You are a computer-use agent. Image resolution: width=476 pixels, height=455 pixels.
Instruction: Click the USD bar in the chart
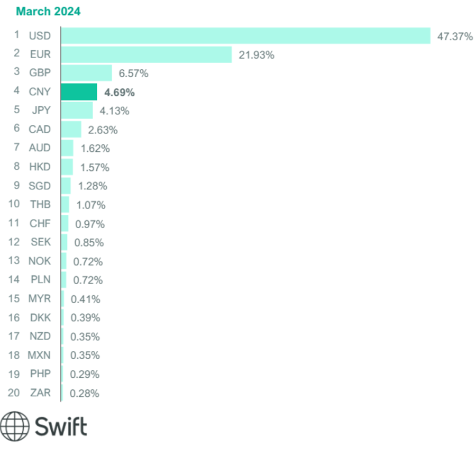(245, 36)
